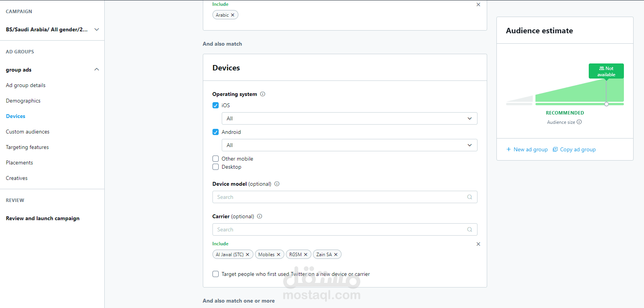
Task: Click the RECOMMENDED label
Action: [x=565, y=113]
